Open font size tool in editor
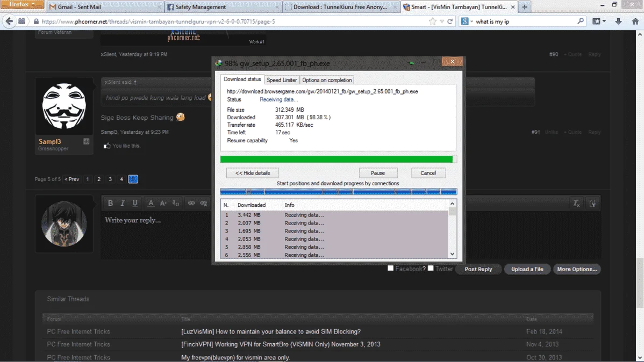 (x=163, y=203)
